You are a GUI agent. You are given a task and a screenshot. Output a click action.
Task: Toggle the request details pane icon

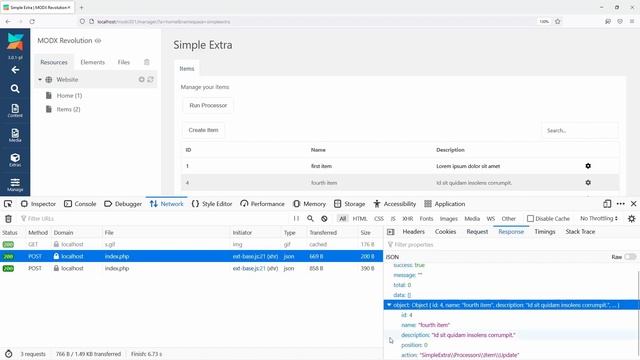[x=391, y=232]
